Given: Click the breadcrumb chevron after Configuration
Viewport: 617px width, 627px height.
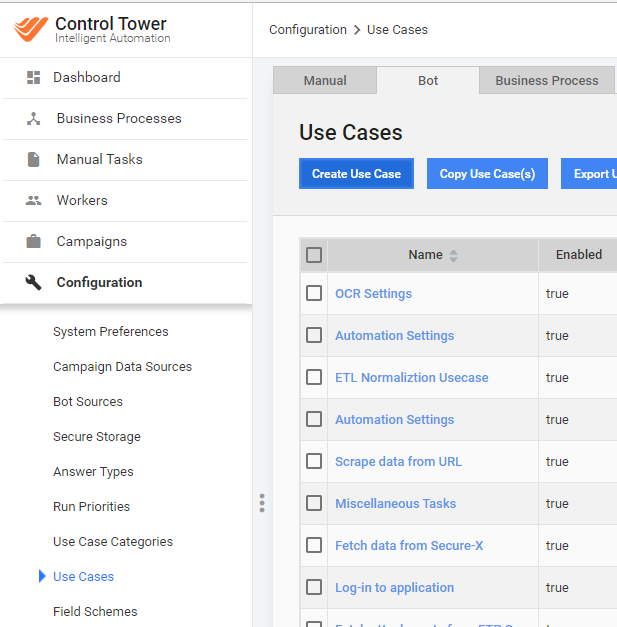Looking at the screenshot, I should [357, 30].
